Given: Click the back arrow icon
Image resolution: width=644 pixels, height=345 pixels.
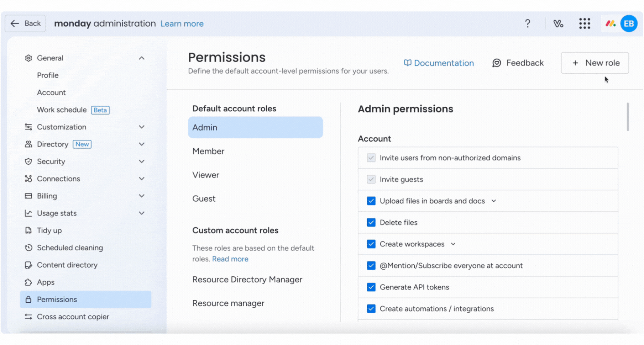Looking at the screenshot, I should (15, 23).
